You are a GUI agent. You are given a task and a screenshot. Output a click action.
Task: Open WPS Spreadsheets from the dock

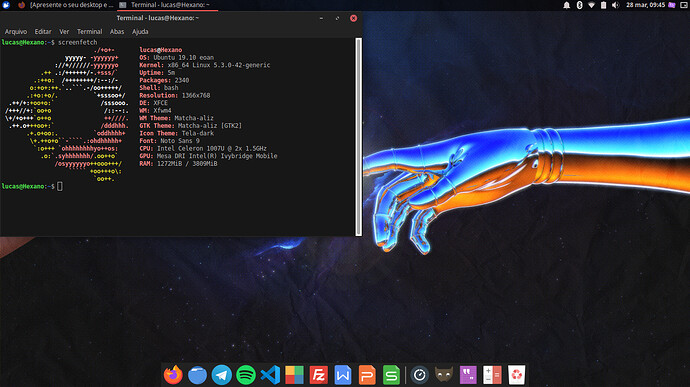click(x=391, y=375)
